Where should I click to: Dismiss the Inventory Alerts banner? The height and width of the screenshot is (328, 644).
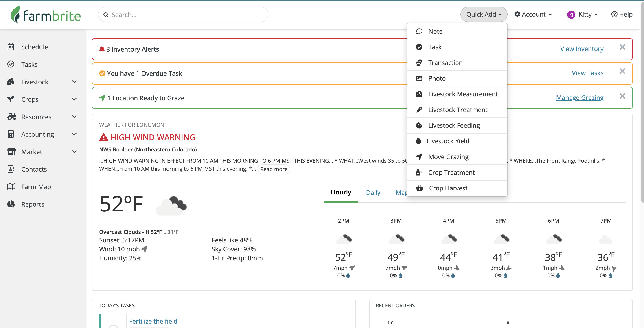click(x=622, y=47)
